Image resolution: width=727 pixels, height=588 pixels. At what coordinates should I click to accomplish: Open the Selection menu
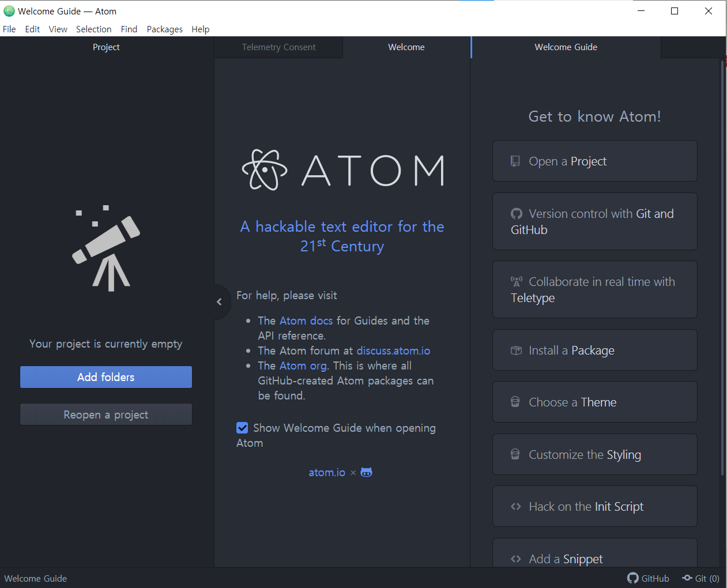coord(93,29)
